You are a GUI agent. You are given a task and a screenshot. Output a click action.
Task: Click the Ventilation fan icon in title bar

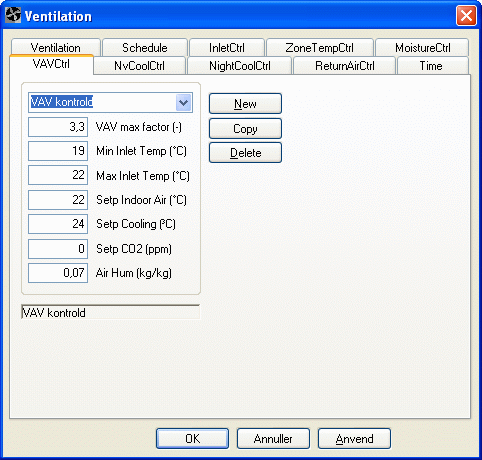click(13, 15)
